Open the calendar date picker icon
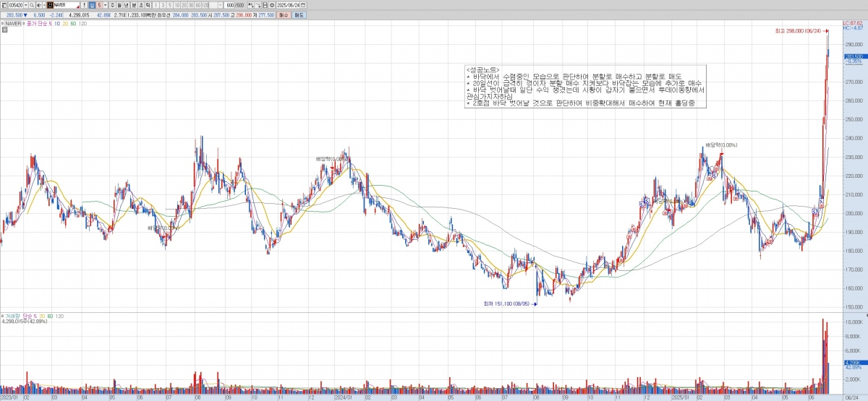The height and width of the screenshot is (401, 868). (303, 5)
